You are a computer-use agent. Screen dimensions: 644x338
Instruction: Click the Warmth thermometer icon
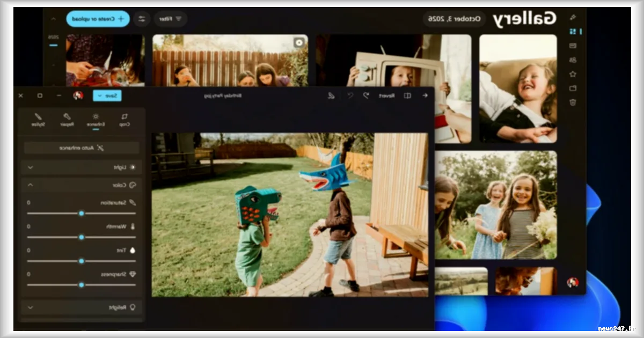(133, 226)
